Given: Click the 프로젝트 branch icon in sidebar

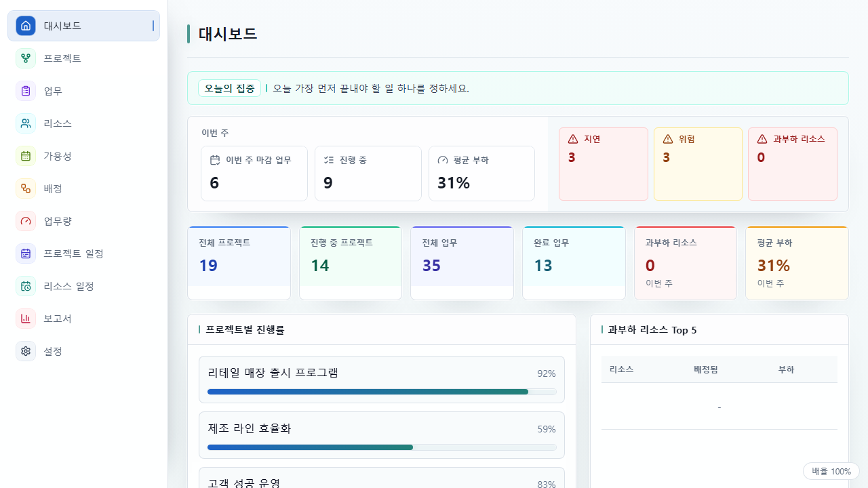Looking at the screenshot, I should [x=26, y=58].
